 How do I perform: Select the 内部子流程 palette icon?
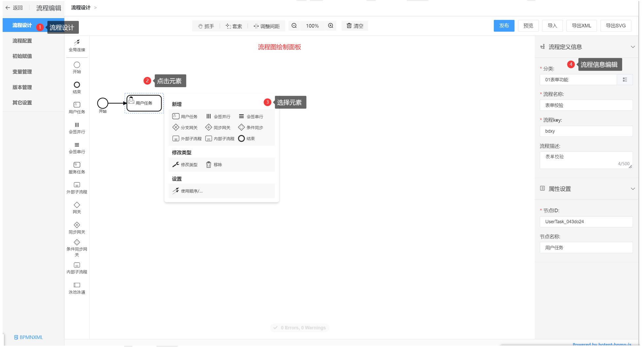pos(77,268)
